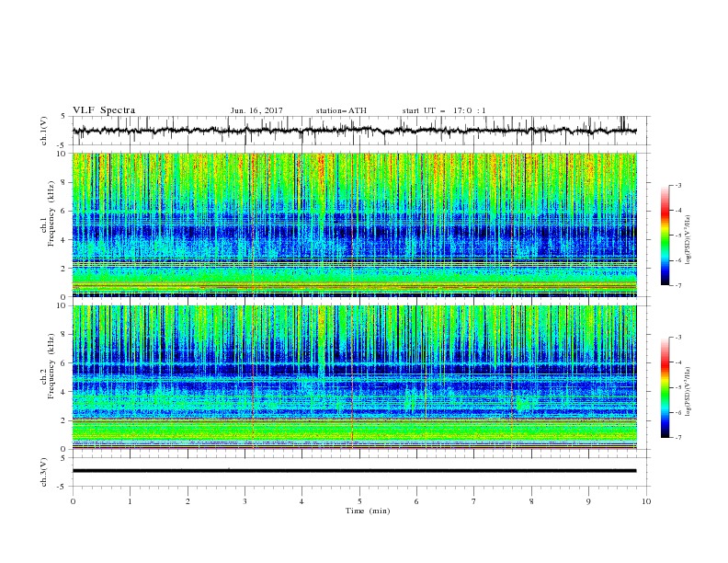Click time-axis tick label "5"
This screenshot has width=728, height=563.
click(359, 501)
